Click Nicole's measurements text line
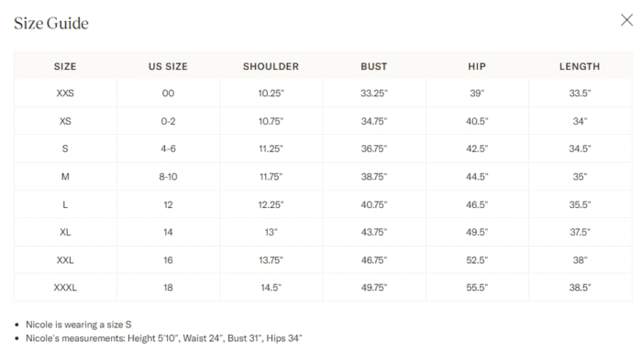Screen dimensions: 642x364 point(164,338)
